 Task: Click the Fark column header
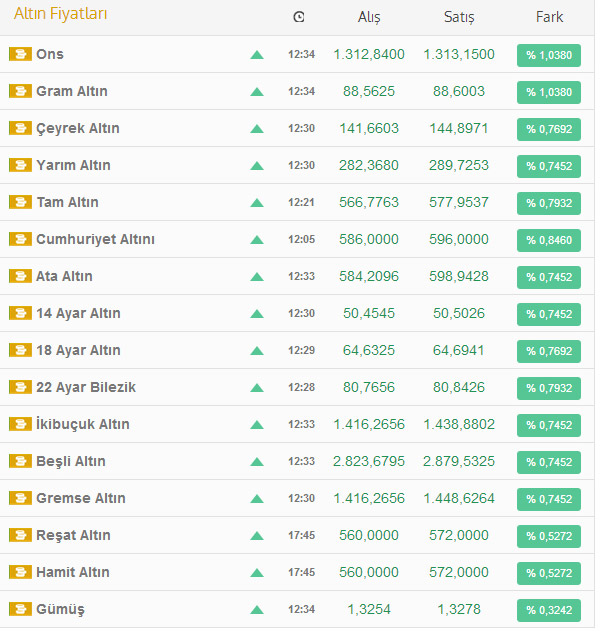click(549, 17)
